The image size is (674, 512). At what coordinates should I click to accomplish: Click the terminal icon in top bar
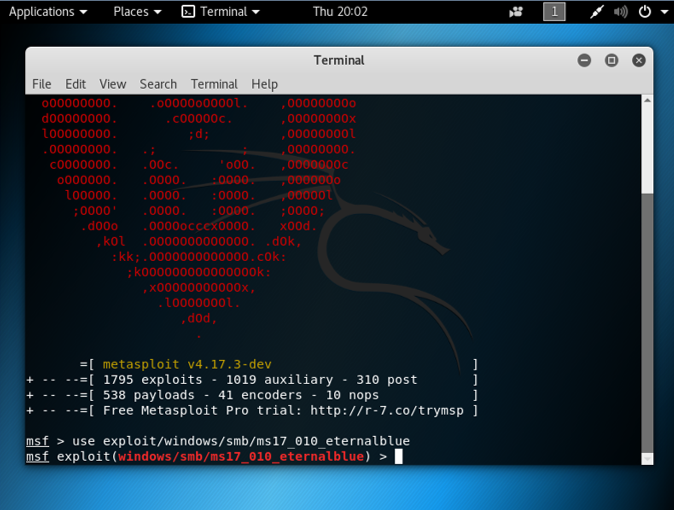tap(188, 12)
